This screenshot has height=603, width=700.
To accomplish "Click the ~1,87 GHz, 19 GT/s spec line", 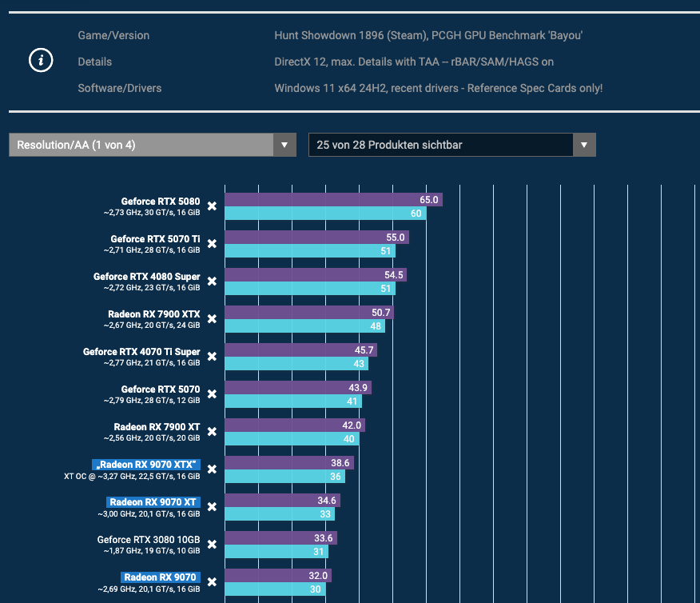I will click(x=152, y=551).
